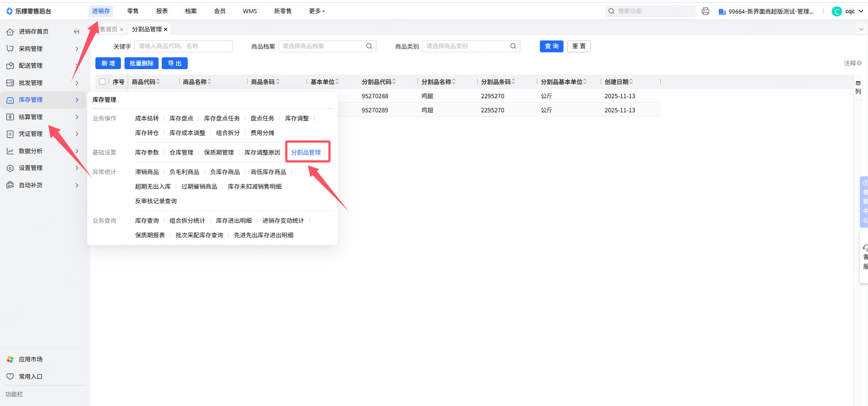Click the 批量删除 button
This screenshot has width=868, height=406.
pyautogui.click(x=141, y=63)
